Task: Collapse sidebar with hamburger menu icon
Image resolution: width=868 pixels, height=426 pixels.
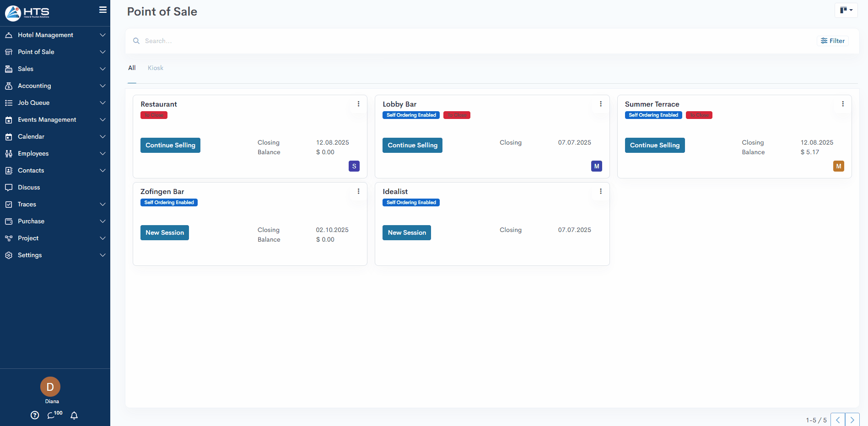Action: 103,10
